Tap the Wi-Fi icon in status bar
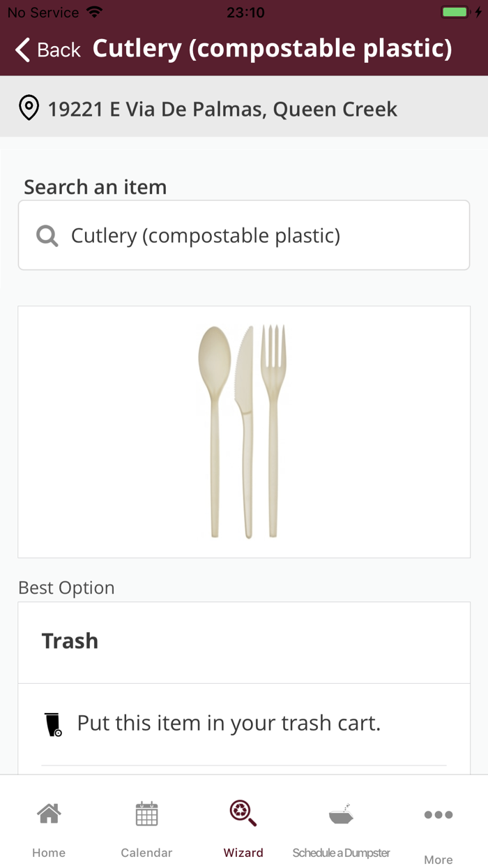 [x=94, y=13]
